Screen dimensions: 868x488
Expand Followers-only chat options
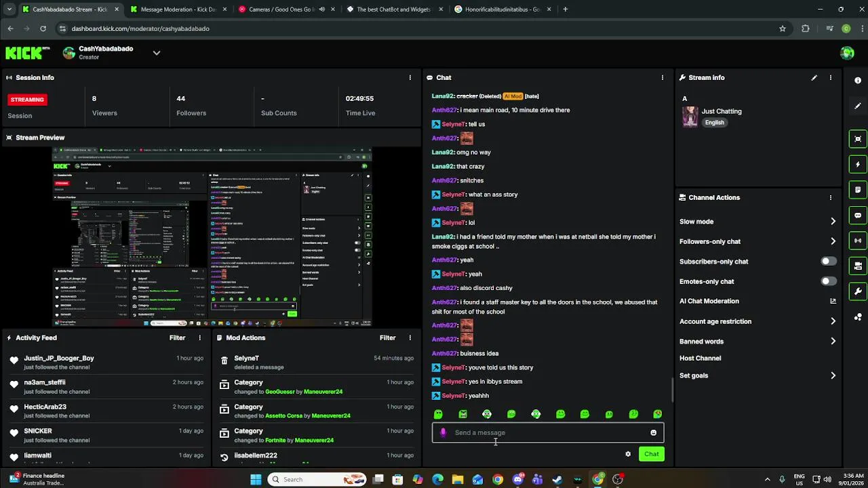pos(833,241)
